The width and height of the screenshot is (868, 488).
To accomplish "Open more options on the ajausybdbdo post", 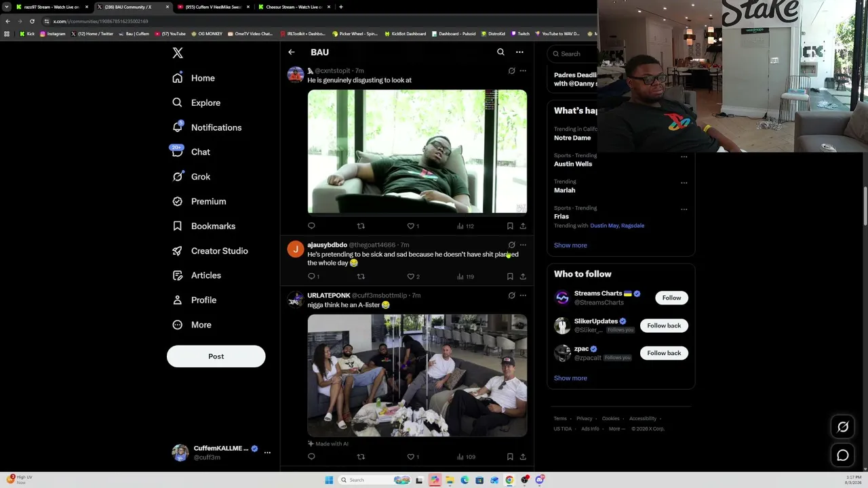I will click(x=523, y=245).
